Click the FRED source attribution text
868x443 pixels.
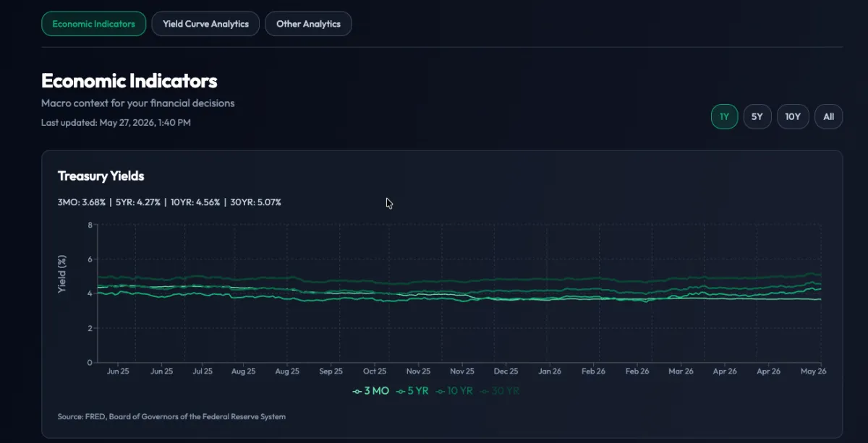click(x=171, y=416)
